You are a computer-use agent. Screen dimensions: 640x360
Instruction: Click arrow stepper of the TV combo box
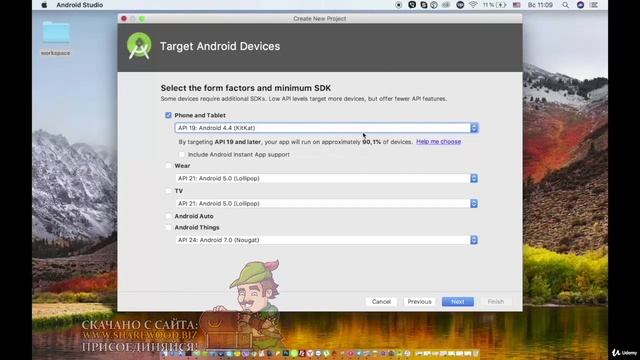click(x=474, y=203)
